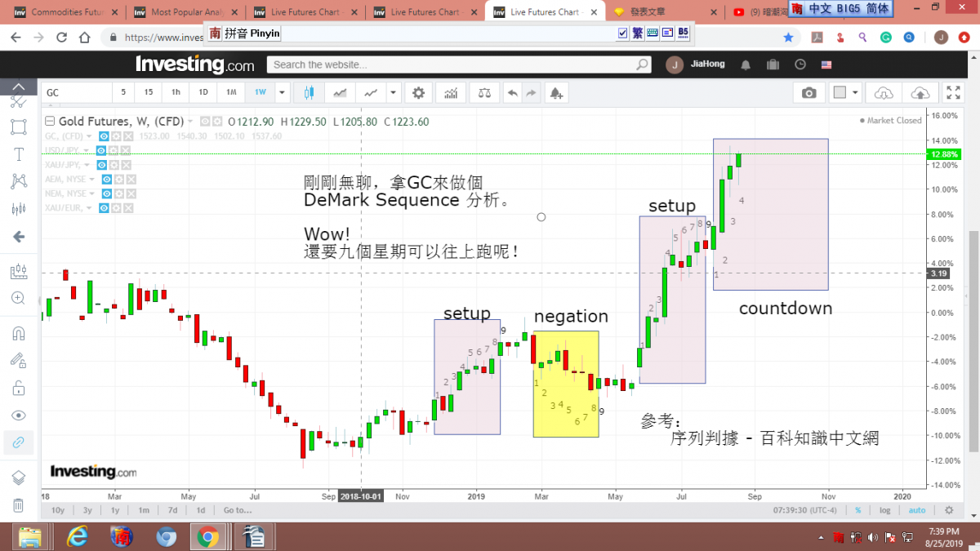Image resolution: width=980 pixels, height=551 pixels.
Task: Select the 1h interval
Action: [x=176, y=93]
